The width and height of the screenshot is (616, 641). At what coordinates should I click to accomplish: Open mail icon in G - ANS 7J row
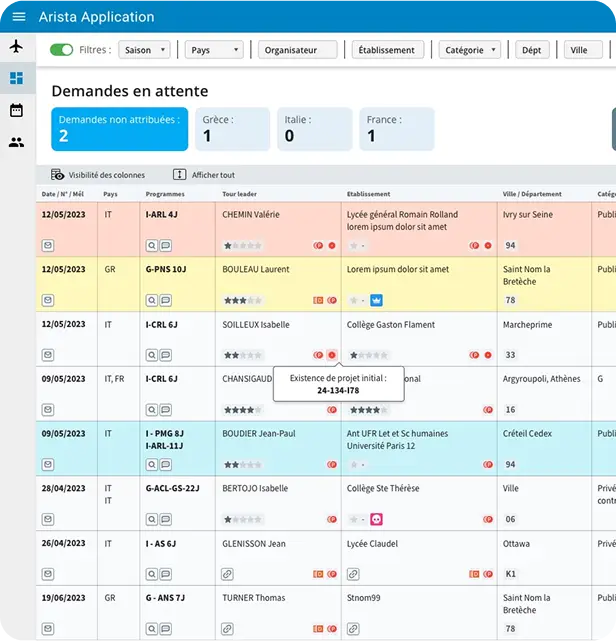[48, 629]
